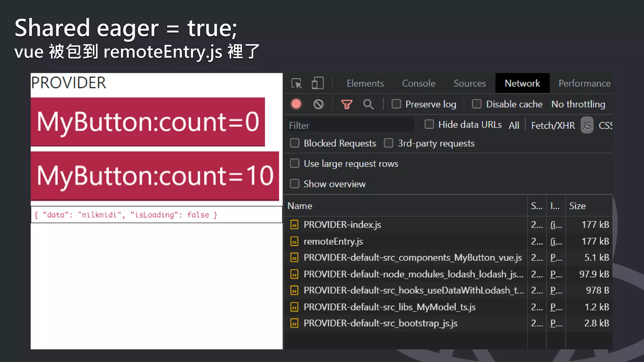Filter by Fetch/XHR requests

(x=553, y=125)
